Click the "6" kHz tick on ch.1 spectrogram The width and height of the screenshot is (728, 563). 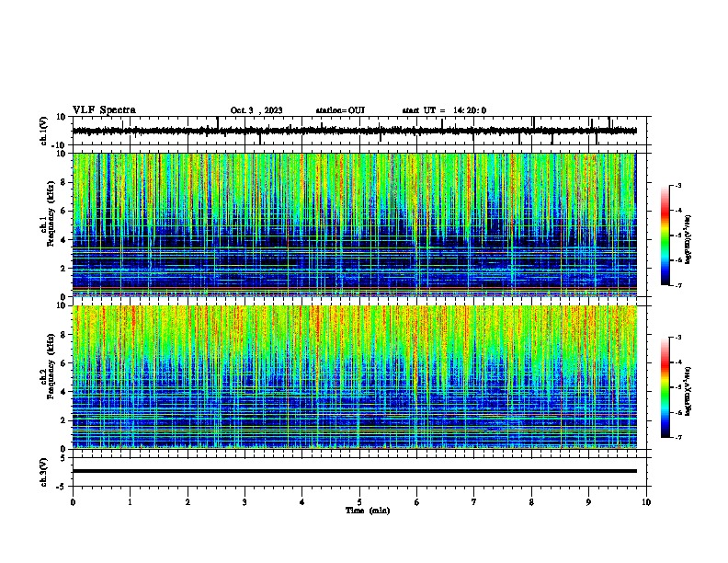(64, 211)
